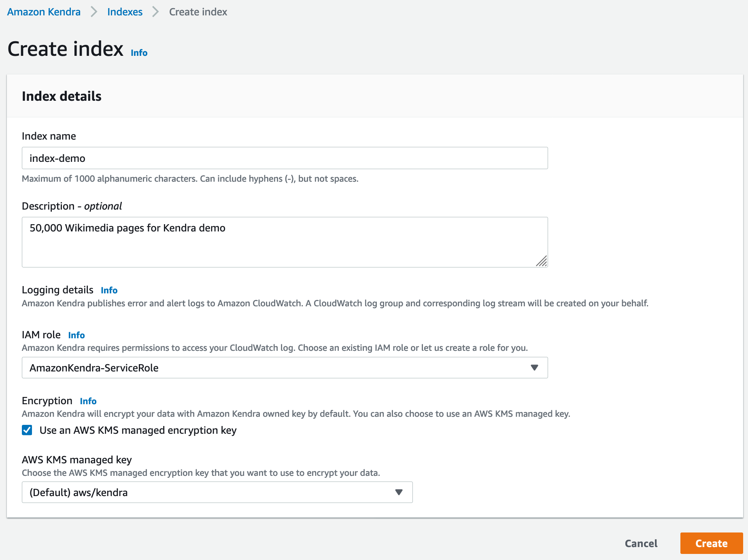This screenshot has height=560, width=748.
Task: Click the Create index breadcrumb text
Action: coord(198,12)
